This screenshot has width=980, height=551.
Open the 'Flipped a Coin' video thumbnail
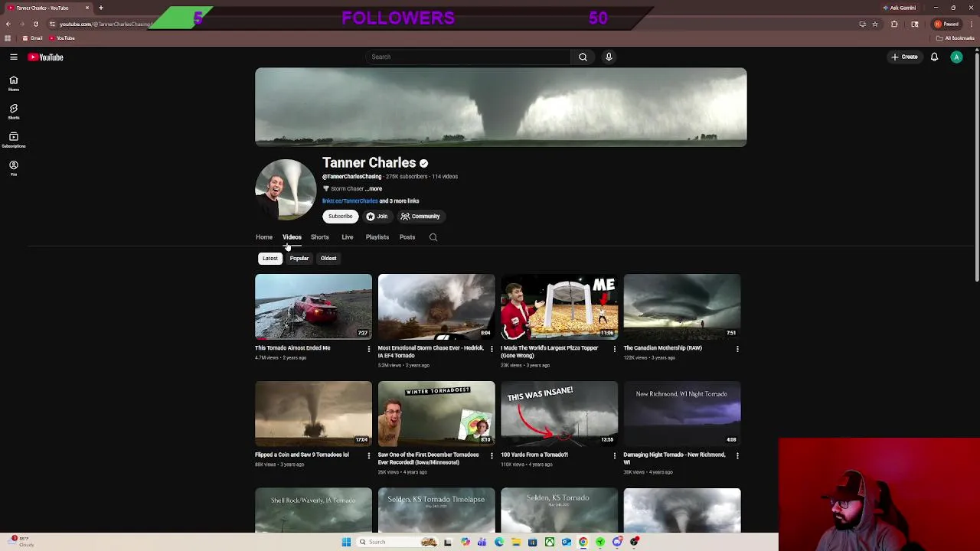313,413
